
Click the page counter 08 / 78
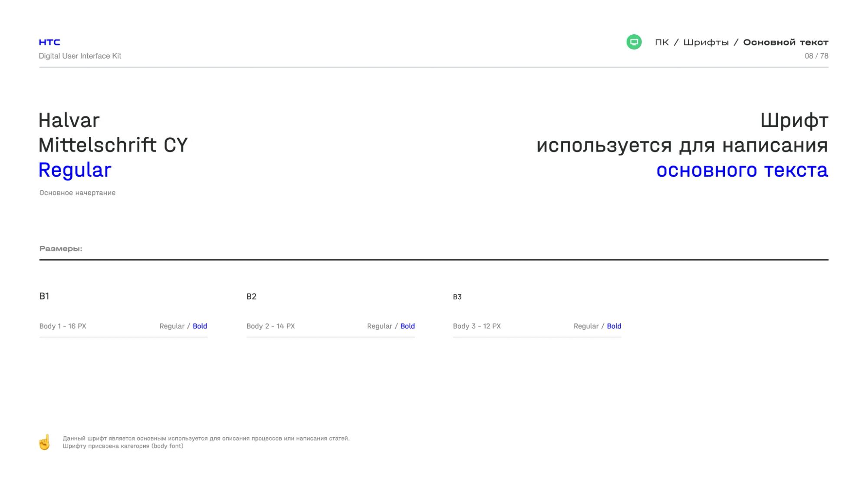[816, 56]
